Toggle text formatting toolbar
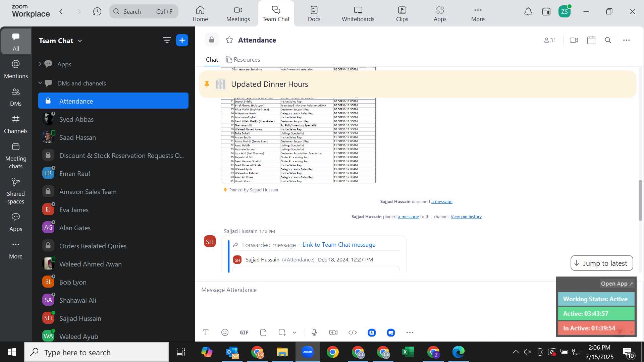The image size is (644, 362). tap(206, 333)
